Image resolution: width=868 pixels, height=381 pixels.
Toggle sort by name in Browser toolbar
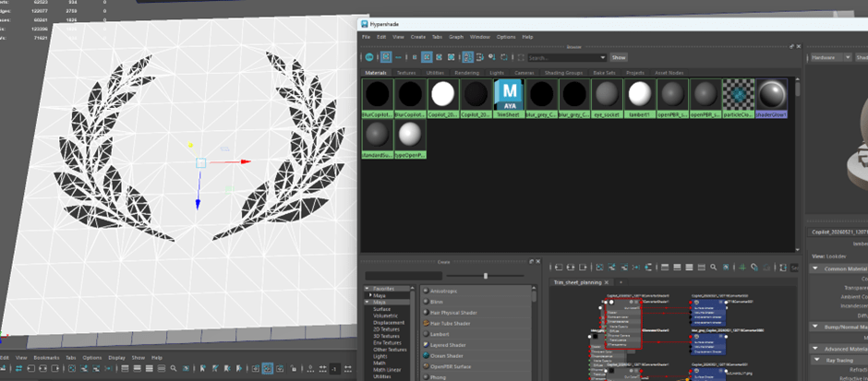(x=468, y=57)
